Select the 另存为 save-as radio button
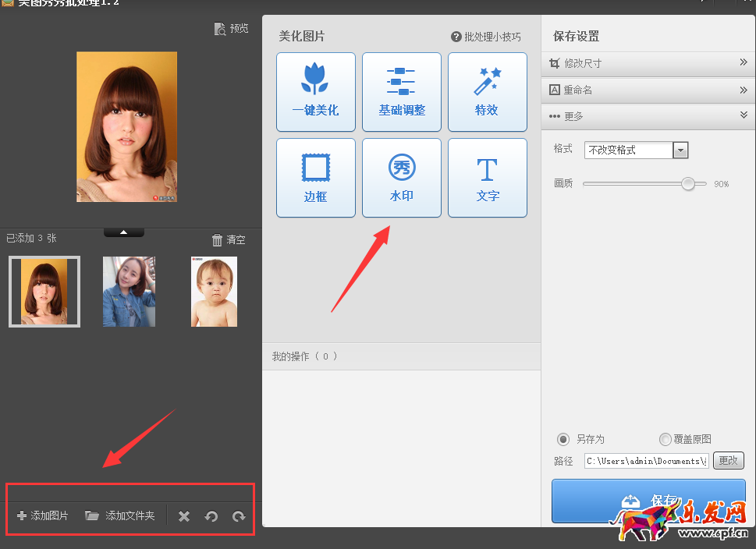 coord(562,439)
